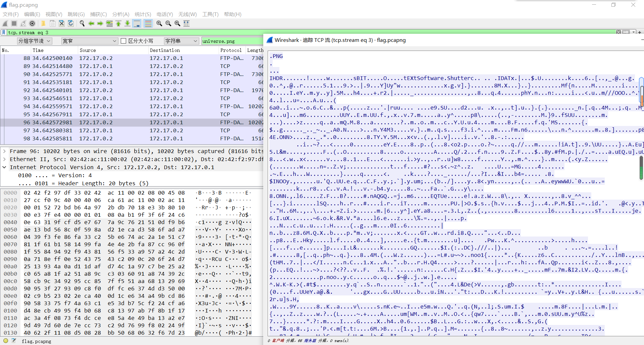Click the tcp.stream eq 3 filter field
The height and width of the screenshot is (345, 644).
(134, 32)
